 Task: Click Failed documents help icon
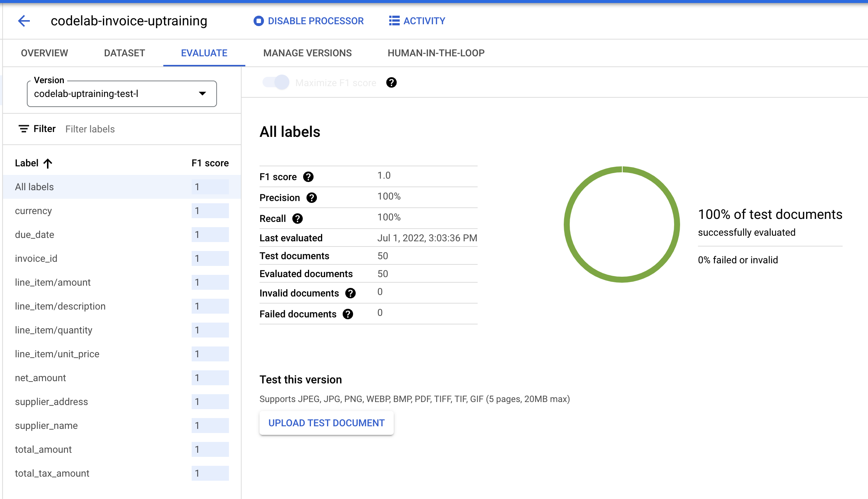tap(347, 314)
